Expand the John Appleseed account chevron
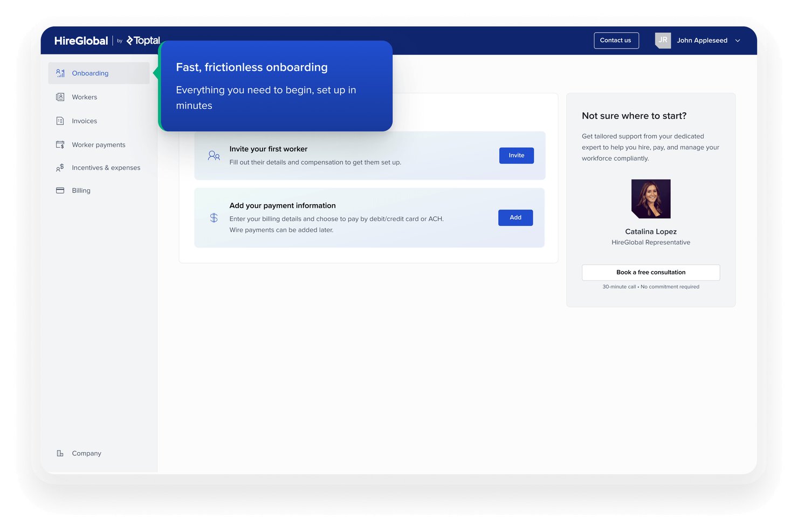This screenshot has height=532, width=798. click(738, 40)
